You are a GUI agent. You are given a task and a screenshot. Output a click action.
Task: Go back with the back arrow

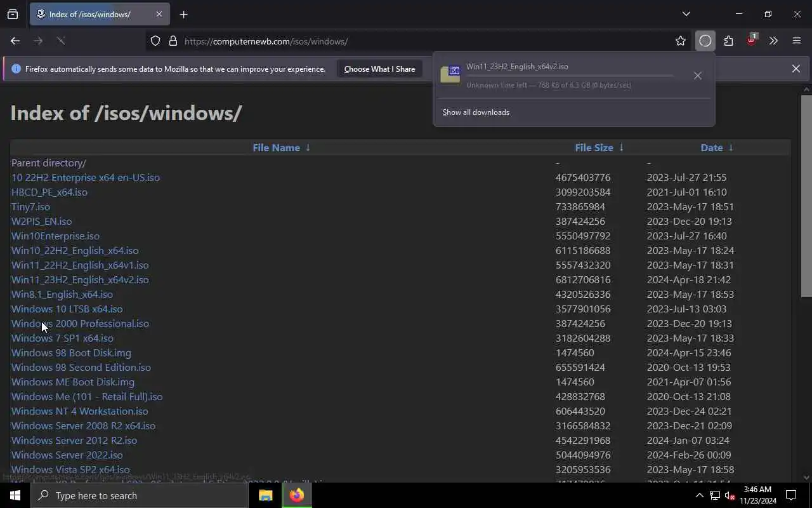[15, 41]
